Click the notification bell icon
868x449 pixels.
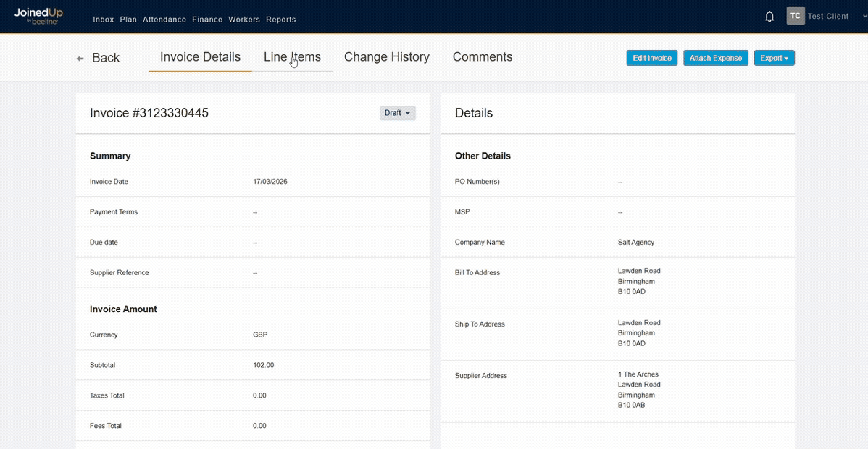769,17
